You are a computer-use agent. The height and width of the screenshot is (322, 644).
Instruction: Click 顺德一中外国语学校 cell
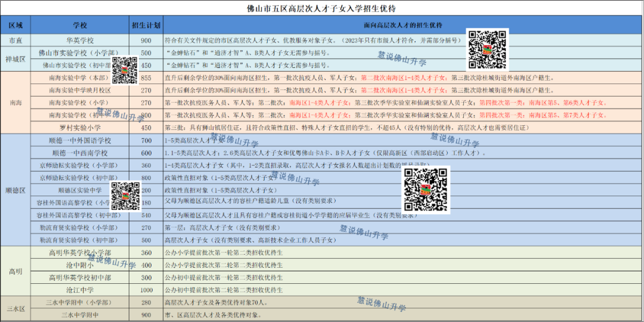tap(80, 141)
